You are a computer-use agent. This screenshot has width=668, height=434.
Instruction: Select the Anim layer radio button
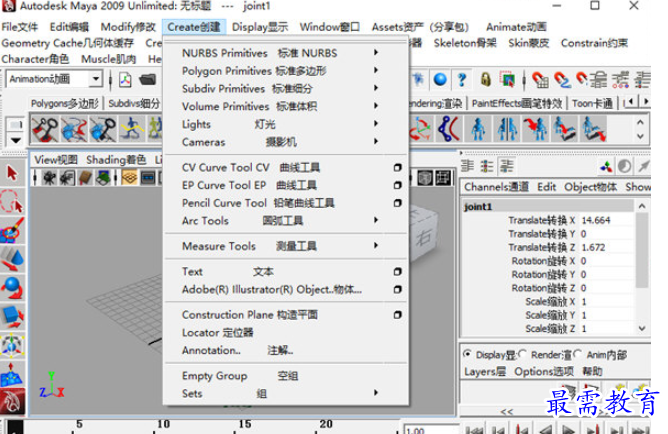[x=578, y=354]
